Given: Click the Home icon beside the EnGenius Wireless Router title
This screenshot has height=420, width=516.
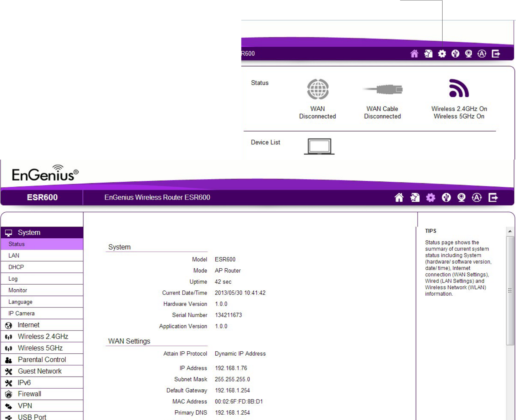Looking at the screenshot, I should click(399, 197).
